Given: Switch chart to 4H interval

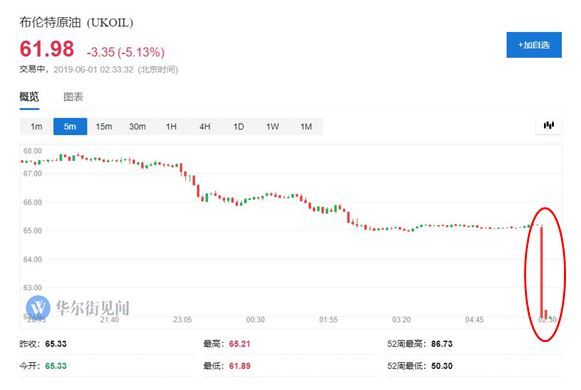Looking at the screenshot, I should 205,127.
